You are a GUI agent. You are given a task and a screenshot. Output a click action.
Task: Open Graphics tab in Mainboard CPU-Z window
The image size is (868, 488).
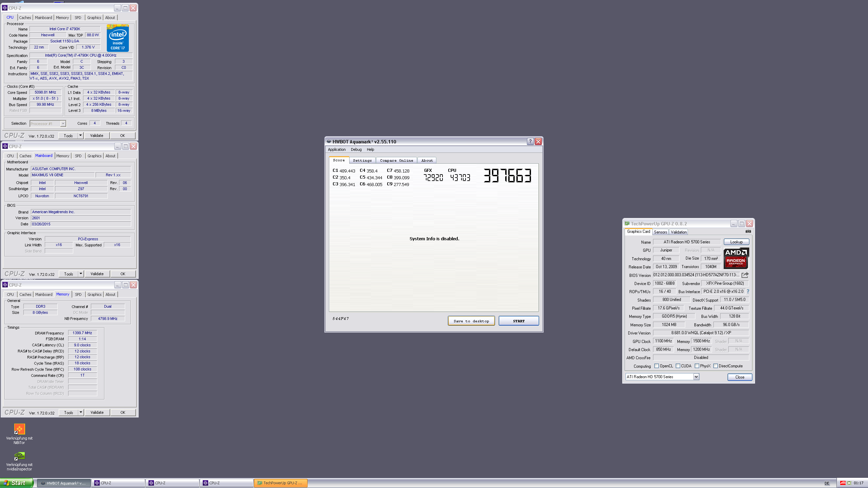coord(94,156)
